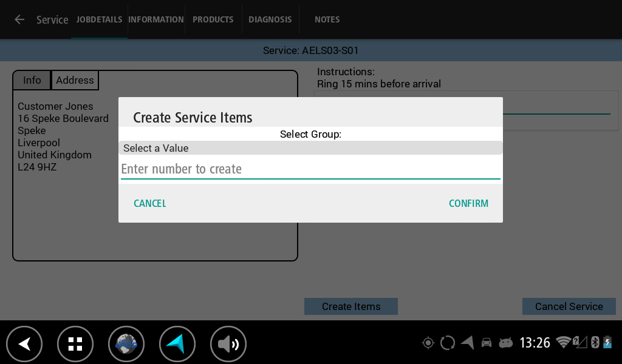Tap the Customer Jones text
The height and width of the screenshot is (364, 622).
tap(55, 106)
